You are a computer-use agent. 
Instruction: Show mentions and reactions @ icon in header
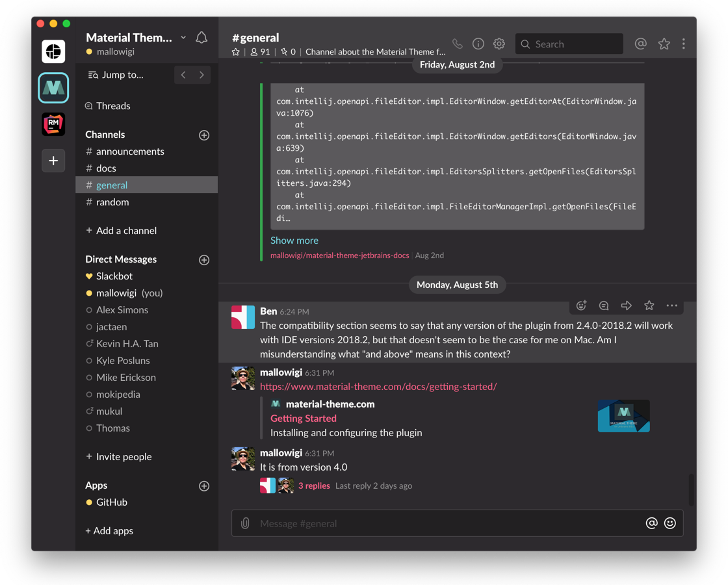point(641,44)
